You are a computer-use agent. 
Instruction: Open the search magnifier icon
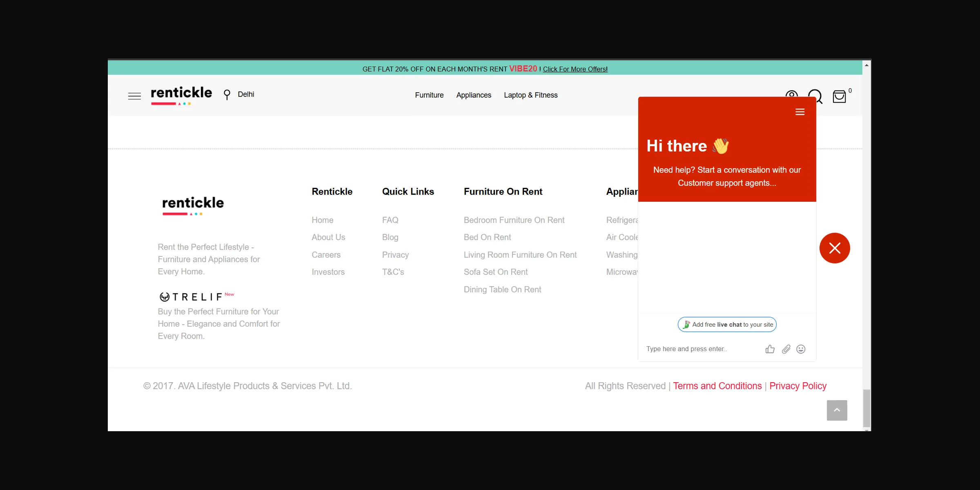pyautogui.click(x=815, y=94)
